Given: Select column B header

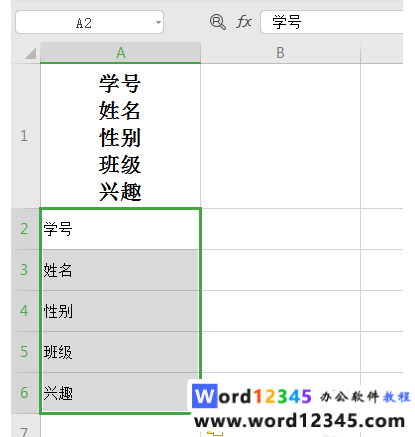Looking at the screenshot, I should point(280,53).
